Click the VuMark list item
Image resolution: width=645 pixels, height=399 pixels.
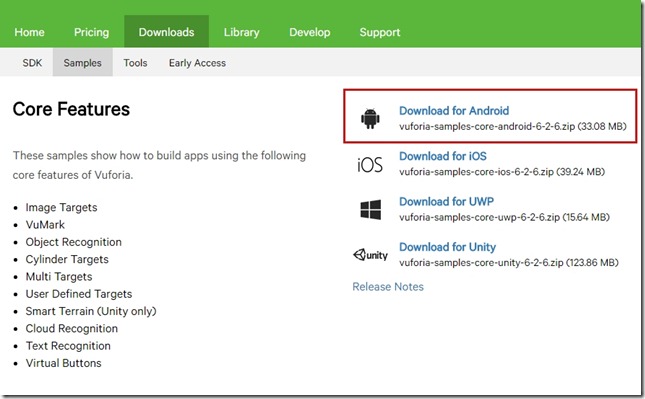pos(45,225)
